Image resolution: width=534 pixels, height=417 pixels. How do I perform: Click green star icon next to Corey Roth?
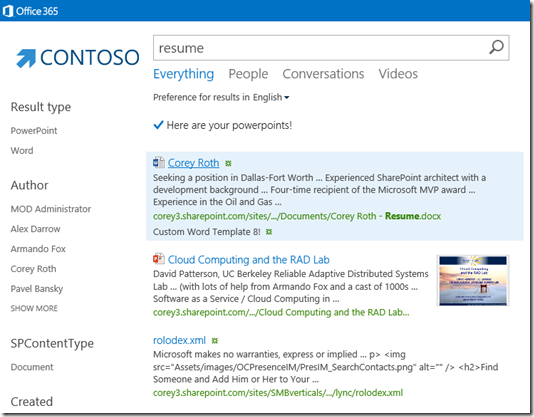228,164
